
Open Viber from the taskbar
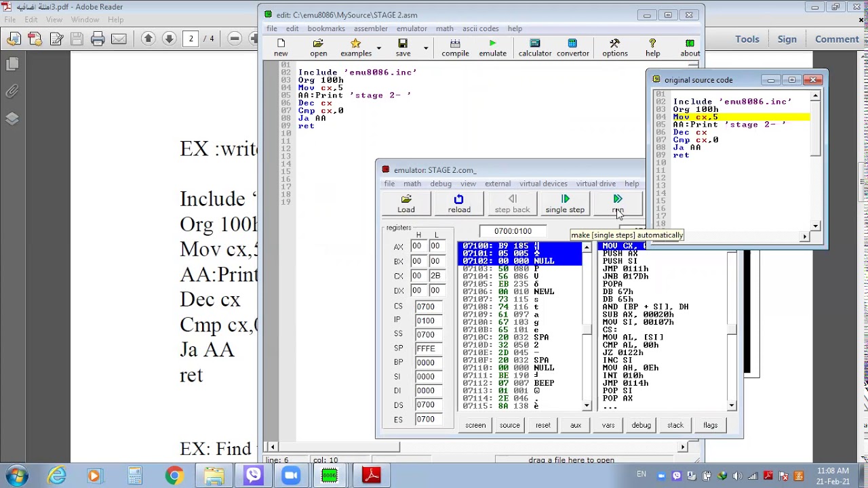coord(254,475)
